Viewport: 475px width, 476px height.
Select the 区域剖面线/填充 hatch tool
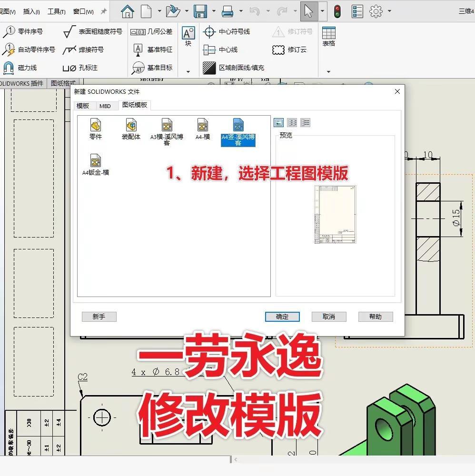tap(233, 68)
